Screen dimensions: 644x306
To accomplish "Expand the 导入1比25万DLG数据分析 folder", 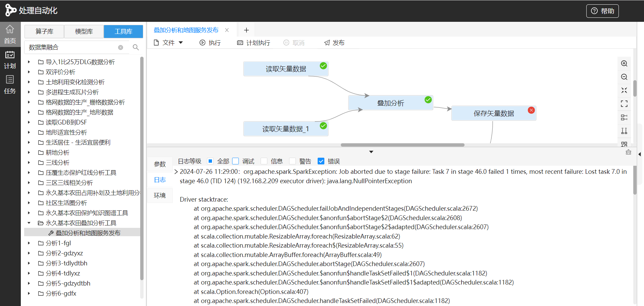I will click(x=29, y=62).
